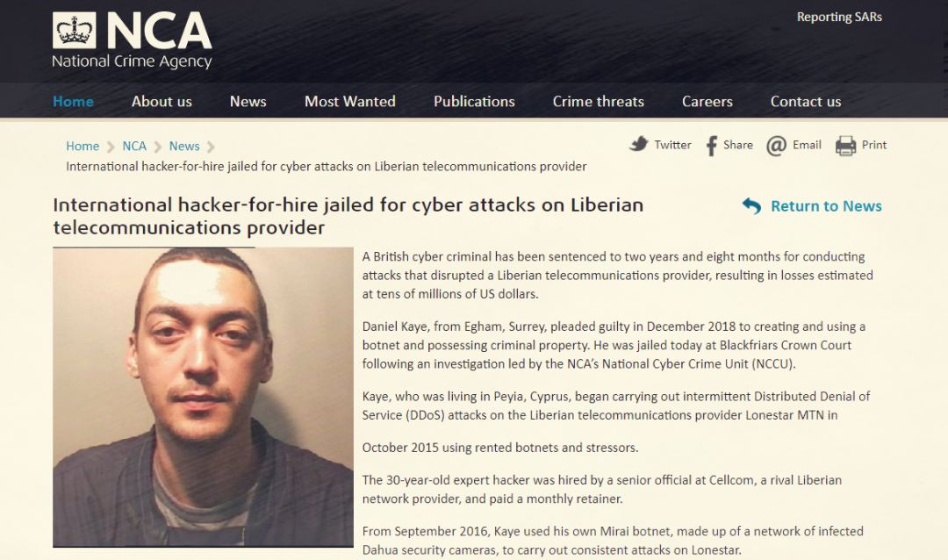Image resolution: width=948 pixels, height=560 pixels.
Task: Click the printer icon
Action: click(846, 146)
